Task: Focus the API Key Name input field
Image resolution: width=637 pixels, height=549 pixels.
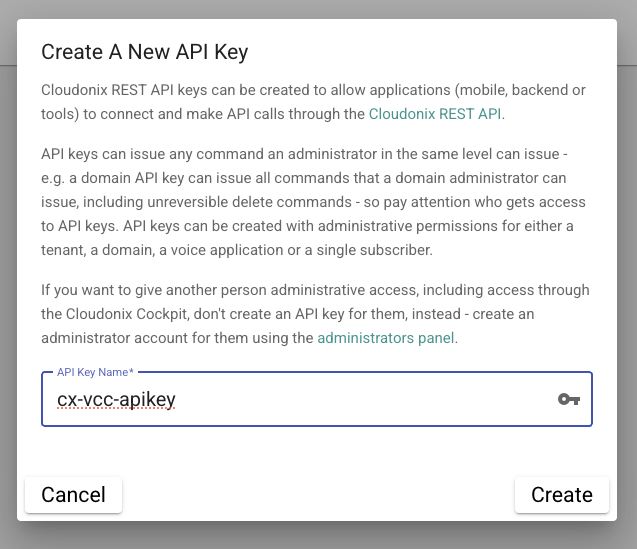Action: coord(300,400)
